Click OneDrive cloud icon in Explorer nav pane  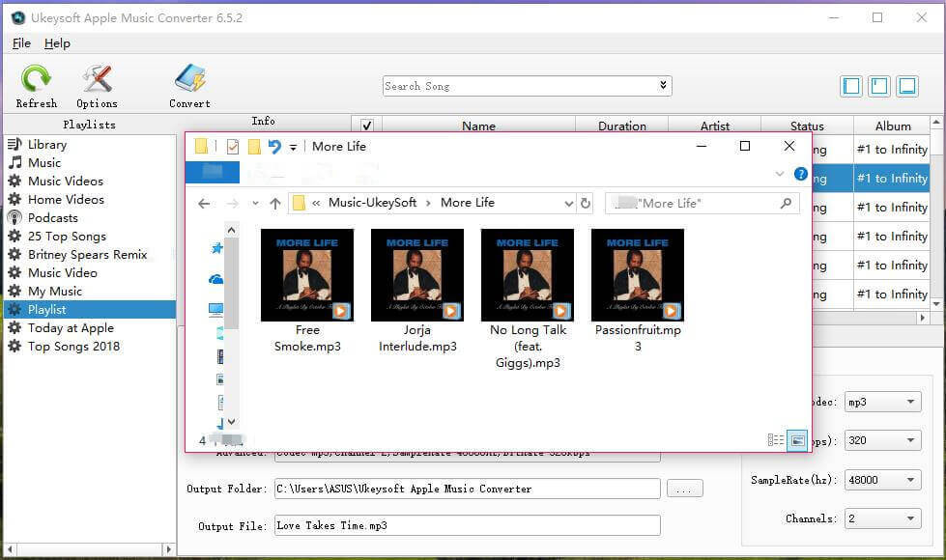click(x=215, y=279)
